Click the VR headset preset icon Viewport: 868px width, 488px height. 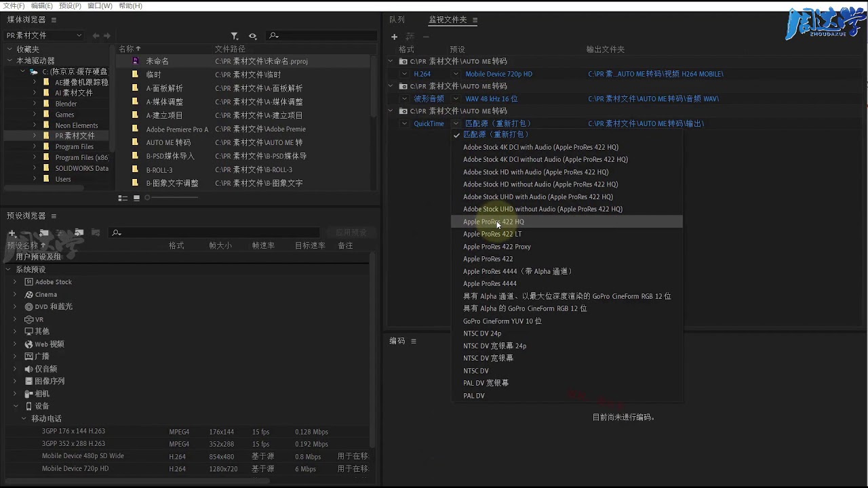click(28, 319)
